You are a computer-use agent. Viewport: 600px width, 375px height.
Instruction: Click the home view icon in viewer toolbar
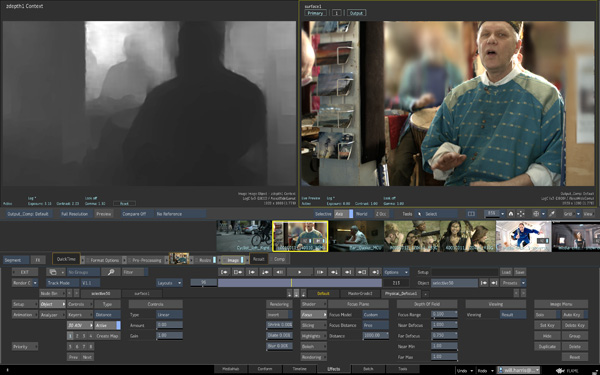click(510, 214)
